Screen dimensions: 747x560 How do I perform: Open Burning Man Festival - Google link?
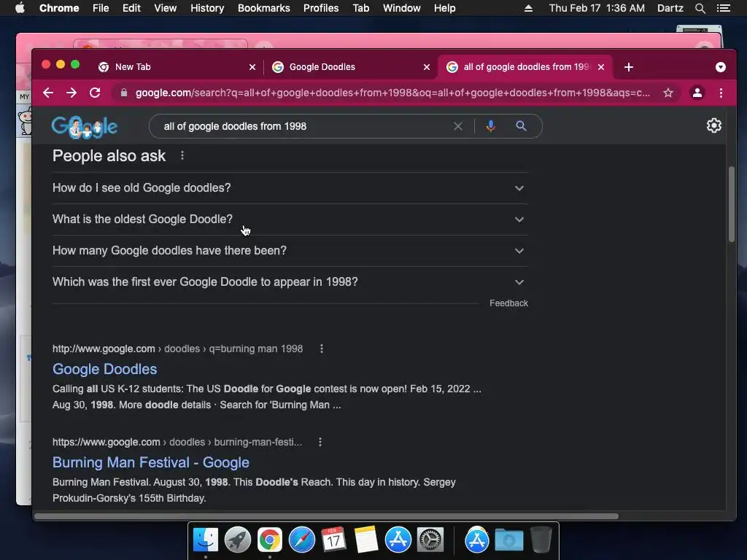tap(151, 462)
